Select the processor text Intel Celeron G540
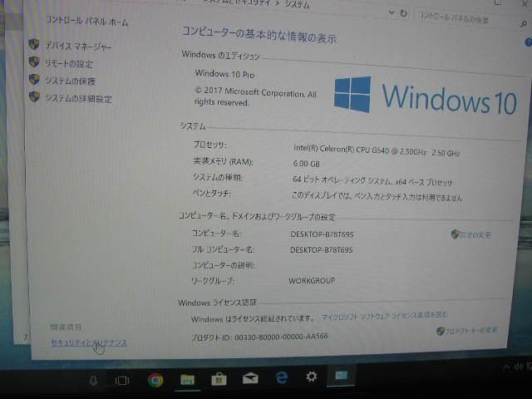The width and height of the screenshot is (532, 399). [376, 150]
